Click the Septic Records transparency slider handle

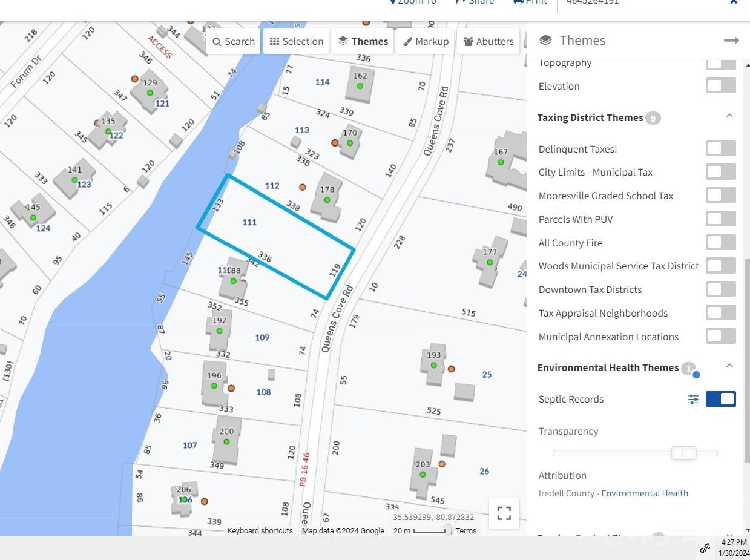(x=683, y=453)
